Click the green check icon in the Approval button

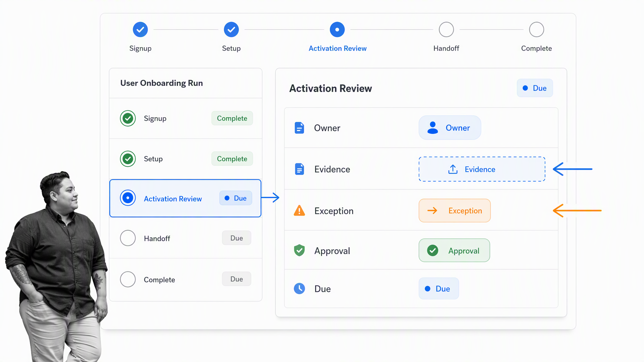[433, 250]
